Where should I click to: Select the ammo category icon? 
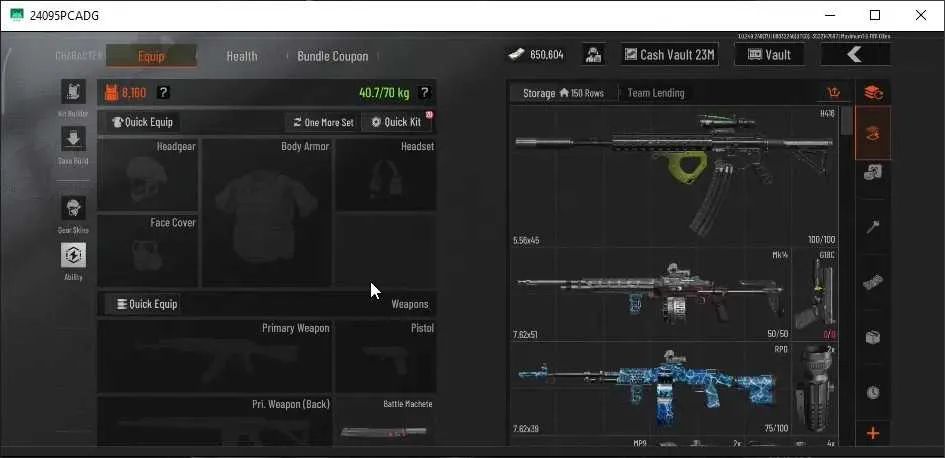tap(873, 282)
